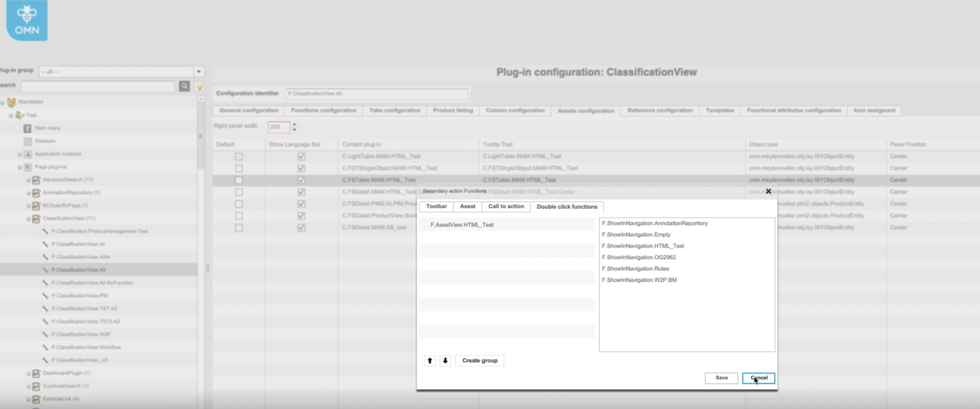Increase the Right panel width stepper
The height and width of the screenshot is (409, 980).
point(294,124)
